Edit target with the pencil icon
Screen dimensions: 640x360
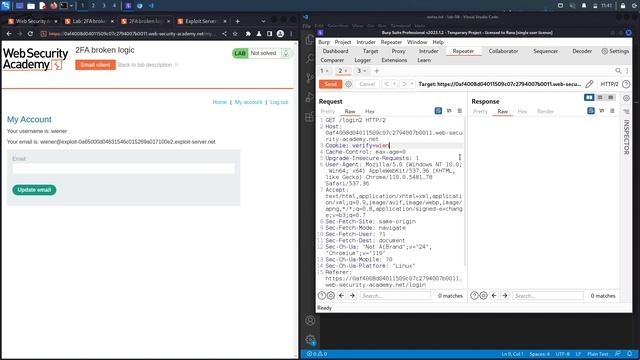[589, 84]
